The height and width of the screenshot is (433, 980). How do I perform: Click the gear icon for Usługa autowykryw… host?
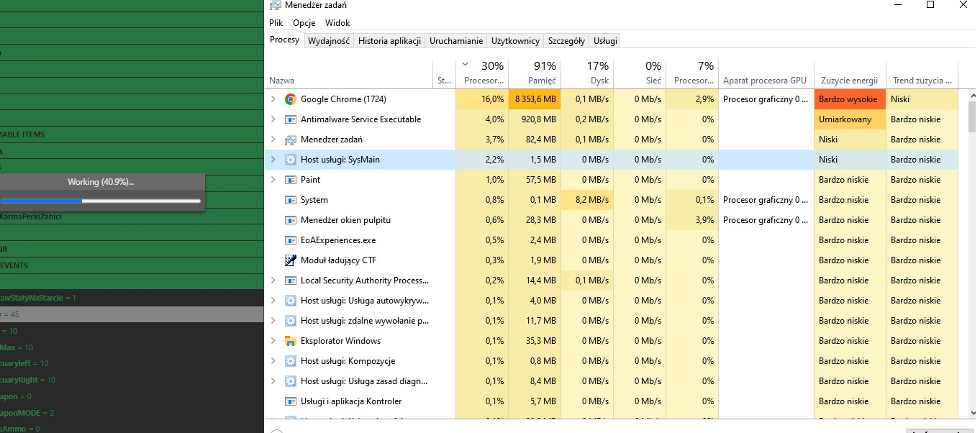coord(291,301)
